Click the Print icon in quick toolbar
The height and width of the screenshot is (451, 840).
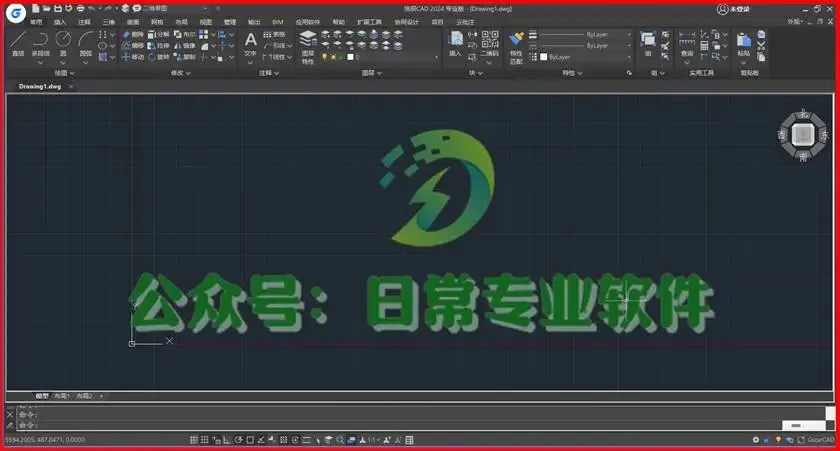80,9
